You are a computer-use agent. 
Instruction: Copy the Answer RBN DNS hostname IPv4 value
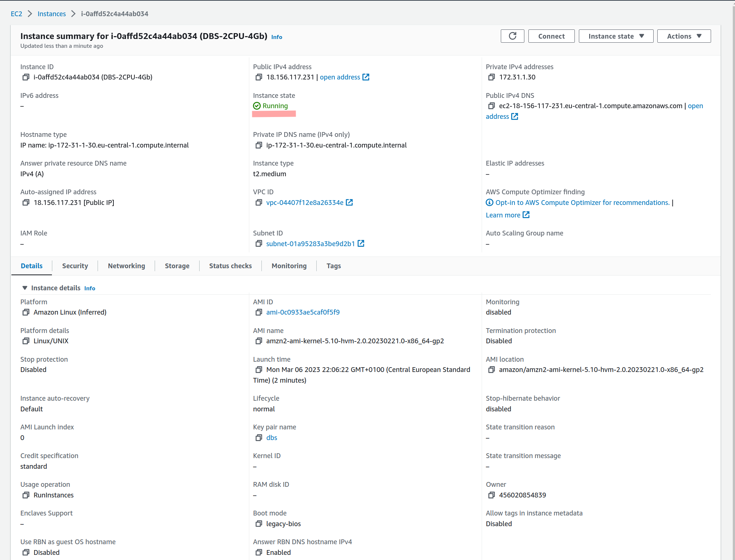(x=259, y=553)
